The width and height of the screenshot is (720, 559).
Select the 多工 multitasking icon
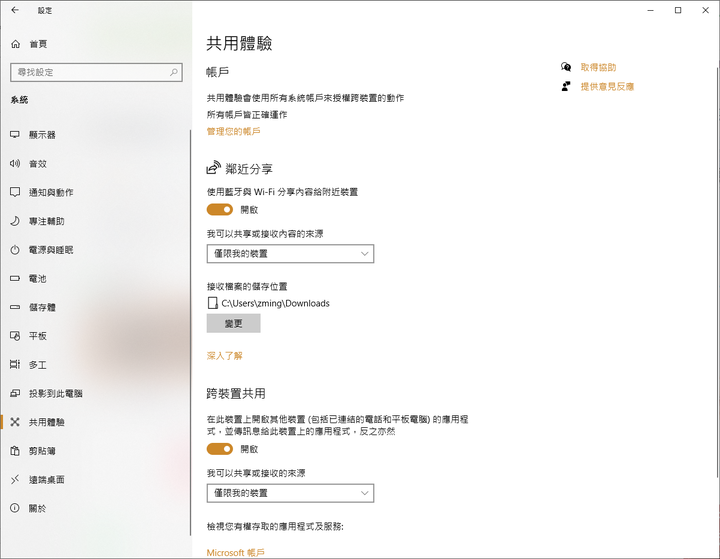[15, 365]
